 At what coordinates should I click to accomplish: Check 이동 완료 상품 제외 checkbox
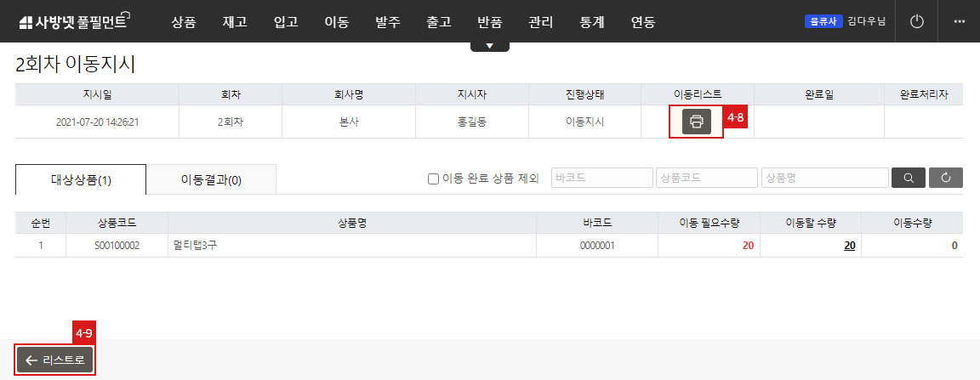[x=433, y=179]
